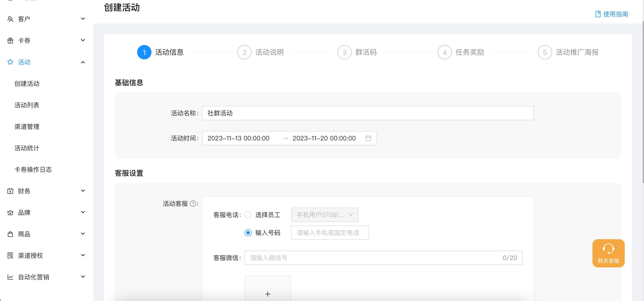Viewport: 644px width, 301px height.
Task: Click step 2 circle 活动说明
Action: tap(244, 52)
